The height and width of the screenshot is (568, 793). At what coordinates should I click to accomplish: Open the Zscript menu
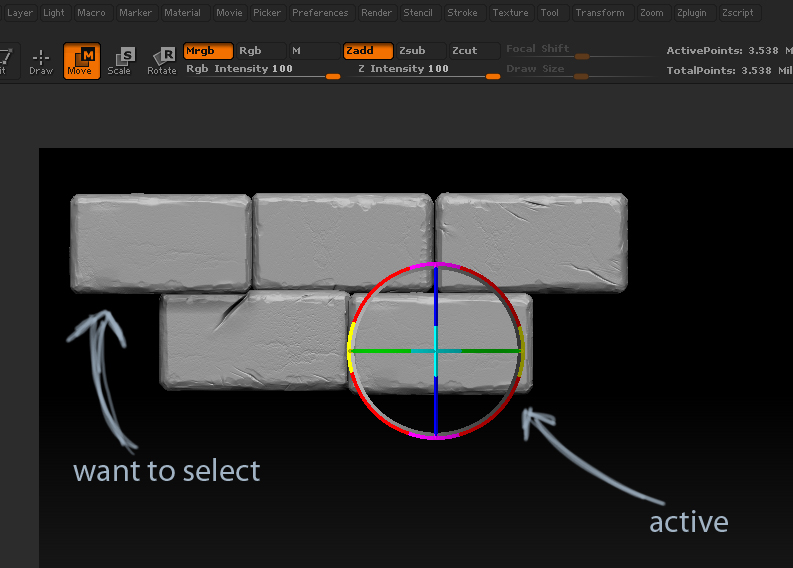coord(738,13)
